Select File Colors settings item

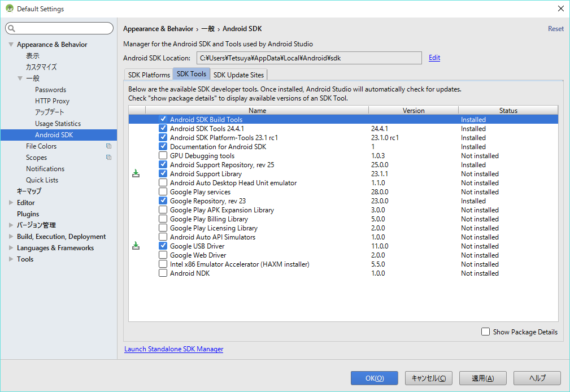[41, 146]
